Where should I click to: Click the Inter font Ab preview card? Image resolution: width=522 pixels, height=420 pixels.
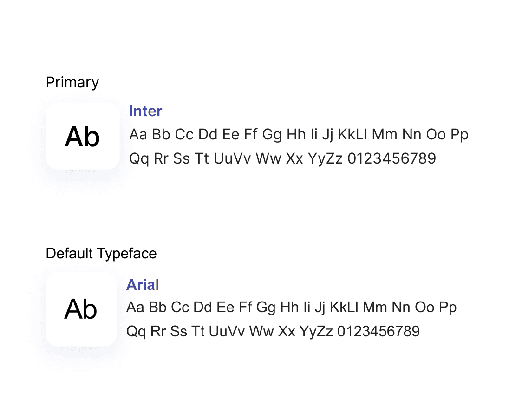coord(83,136)
